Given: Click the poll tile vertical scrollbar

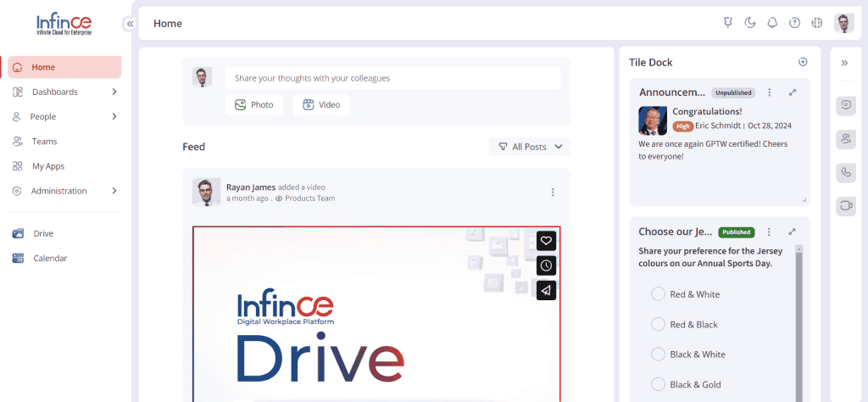Looking at the screenshot, I should coord(798,323).
